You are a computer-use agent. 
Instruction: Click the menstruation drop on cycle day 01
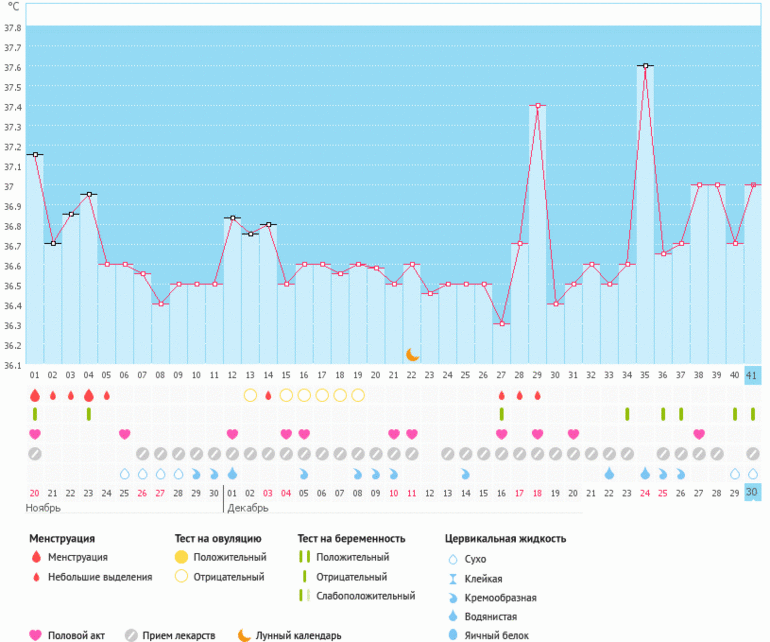pos(35,395)
